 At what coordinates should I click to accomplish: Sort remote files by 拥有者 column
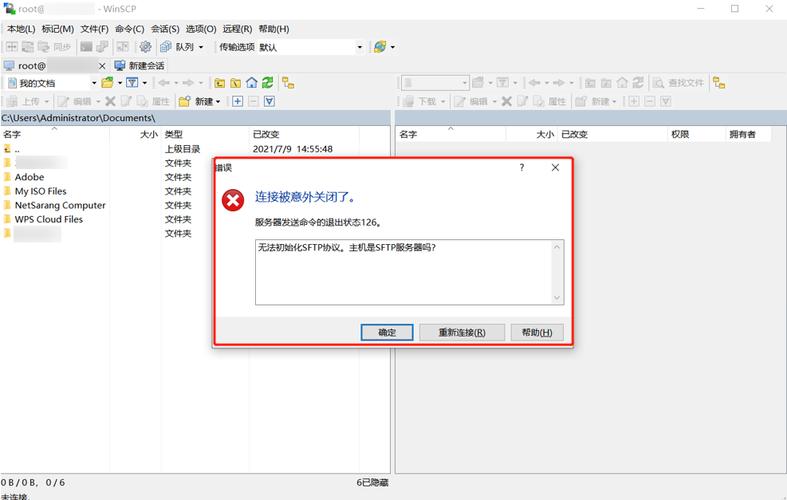tap(748, 134)
